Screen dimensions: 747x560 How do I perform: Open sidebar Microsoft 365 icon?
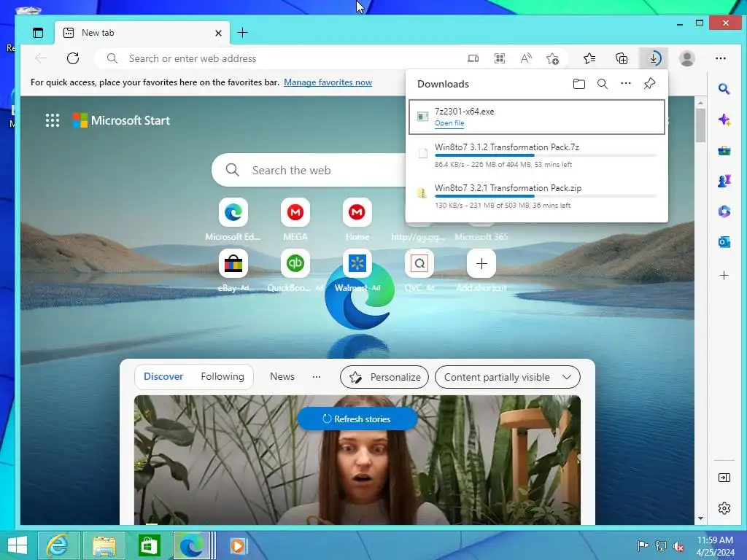[724, 211]
